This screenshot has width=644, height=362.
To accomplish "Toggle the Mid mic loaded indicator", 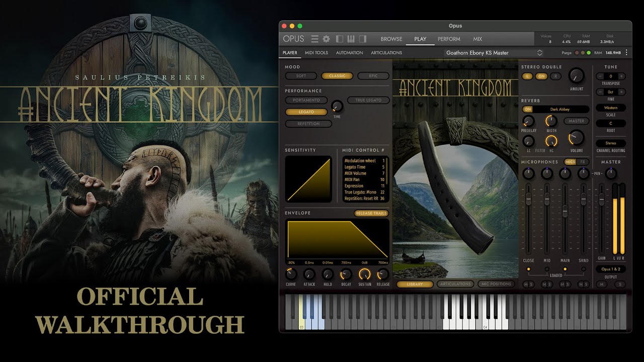I will tap(547, 269).
